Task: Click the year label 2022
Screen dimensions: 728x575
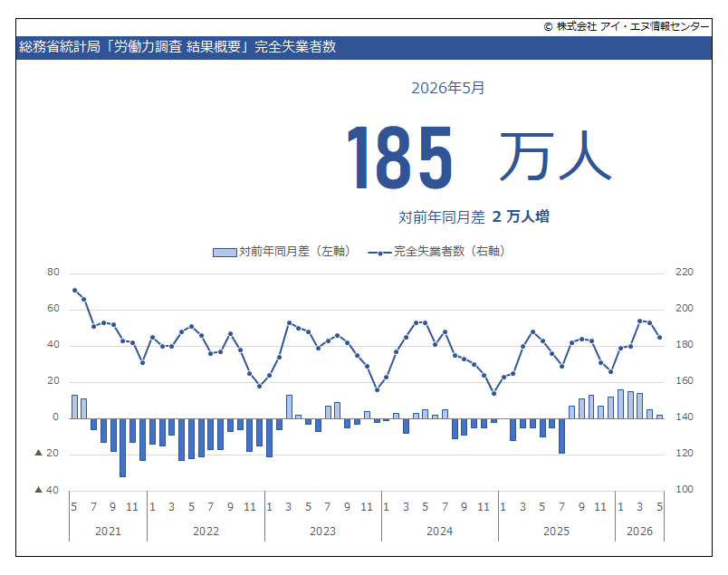Action: point(206,532)
